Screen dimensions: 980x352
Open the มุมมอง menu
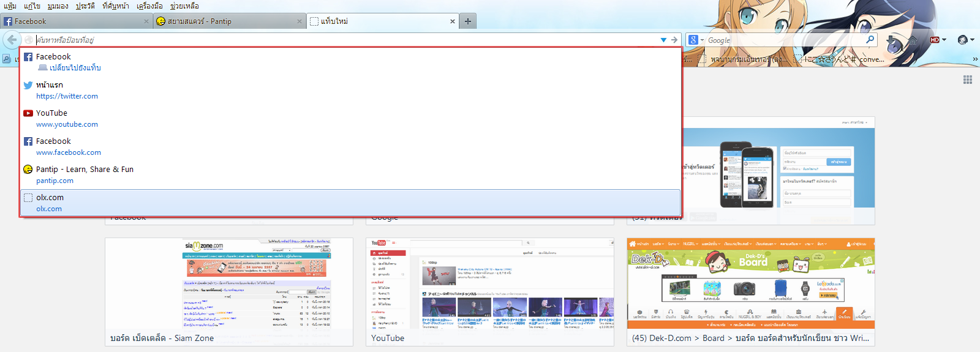[58, 6]
